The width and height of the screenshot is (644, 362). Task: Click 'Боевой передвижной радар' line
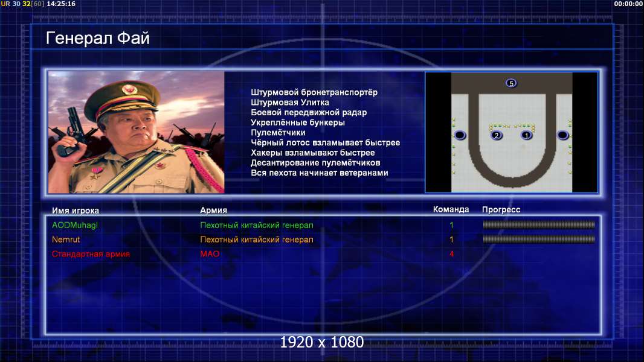point(309,112)
